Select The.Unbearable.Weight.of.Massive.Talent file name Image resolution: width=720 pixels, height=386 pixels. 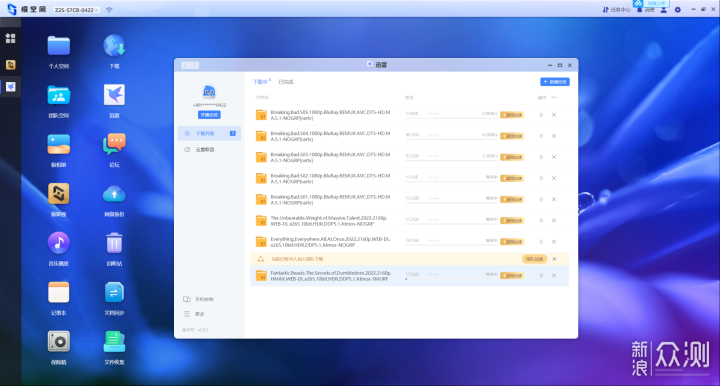[x=329, y=221]
